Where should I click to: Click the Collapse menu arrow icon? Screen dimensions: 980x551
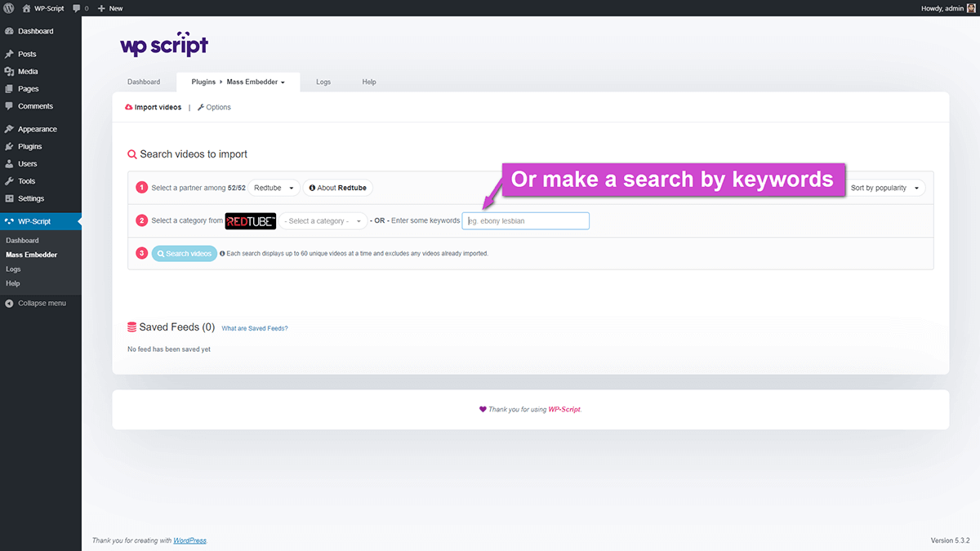tap(9, 304)
